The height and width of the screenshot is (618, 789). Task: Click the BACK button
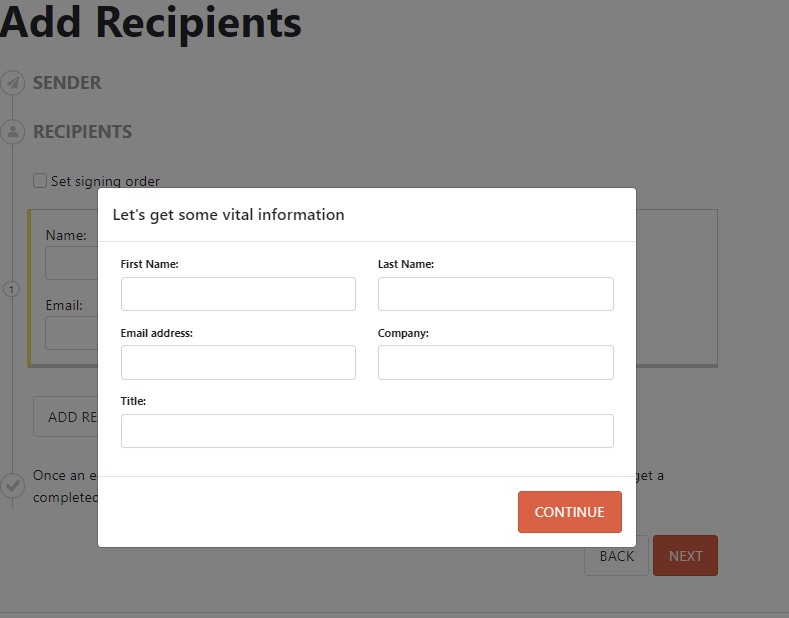[616, 556]
